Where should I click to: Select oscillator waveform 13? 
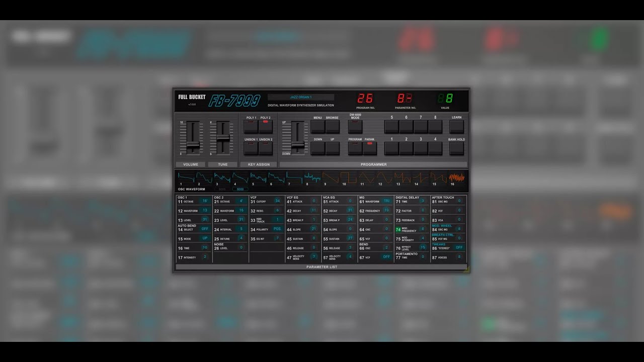pos(403,177)
